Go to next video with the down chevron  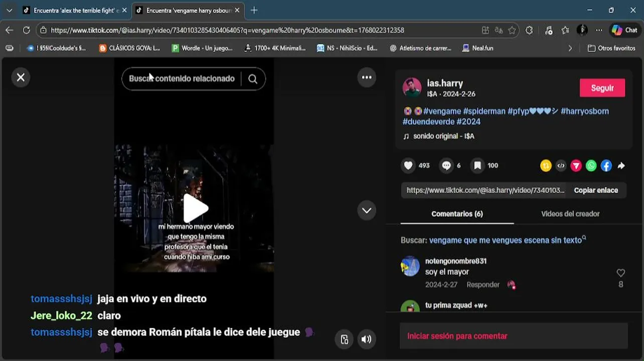coord(367,211)
